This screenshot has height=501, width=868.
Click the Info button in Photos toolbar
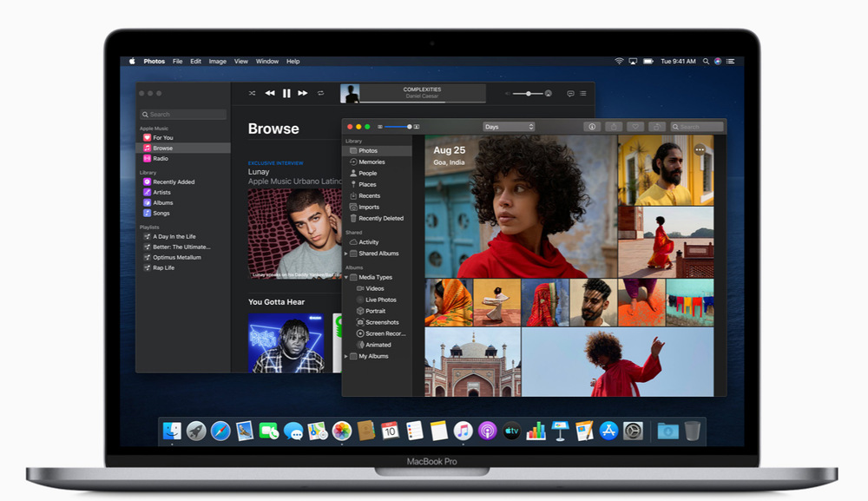[592, 127]
